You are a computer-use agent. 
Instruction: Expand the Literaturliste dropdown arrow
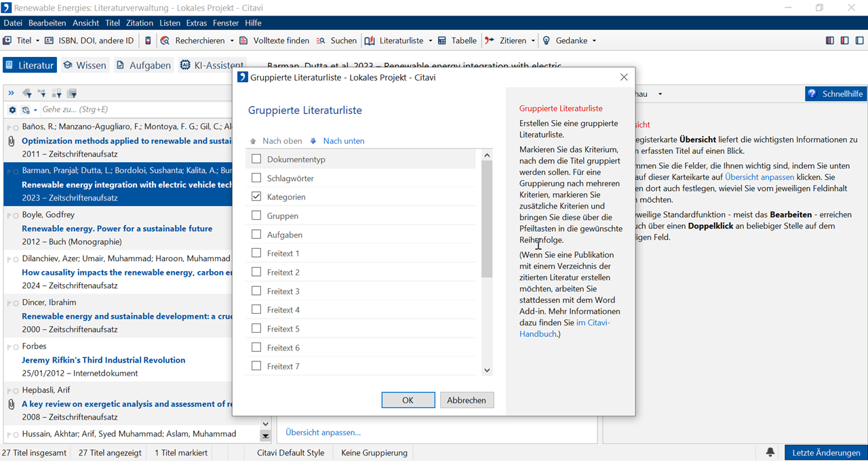[x=430, y=41]
